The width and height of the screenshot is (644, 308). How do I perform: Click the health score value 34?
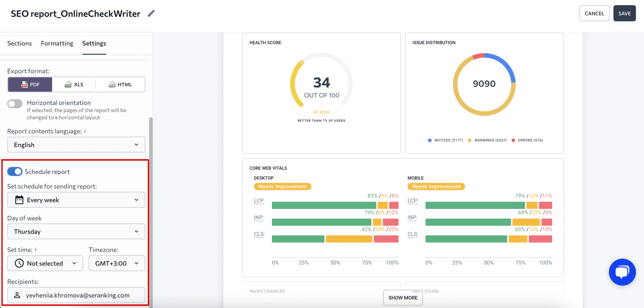click(x=322, y=83)
